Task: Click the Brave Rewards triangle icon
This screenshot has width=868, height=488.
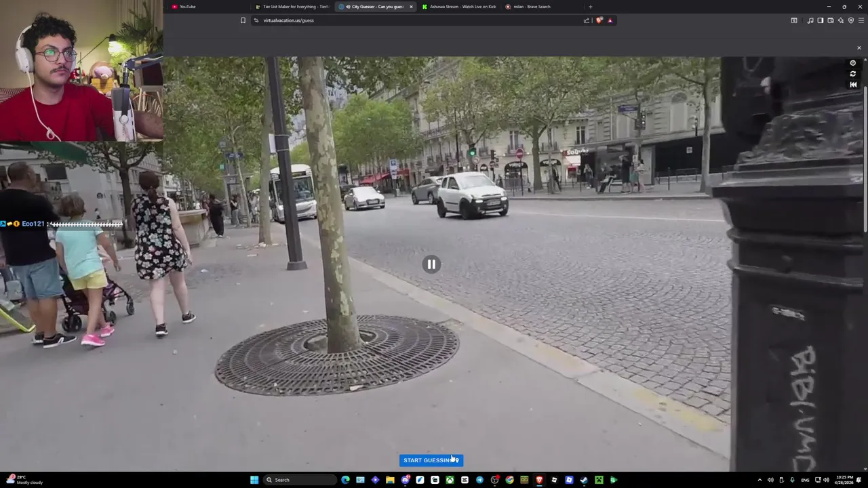Action: pos(610,20)
